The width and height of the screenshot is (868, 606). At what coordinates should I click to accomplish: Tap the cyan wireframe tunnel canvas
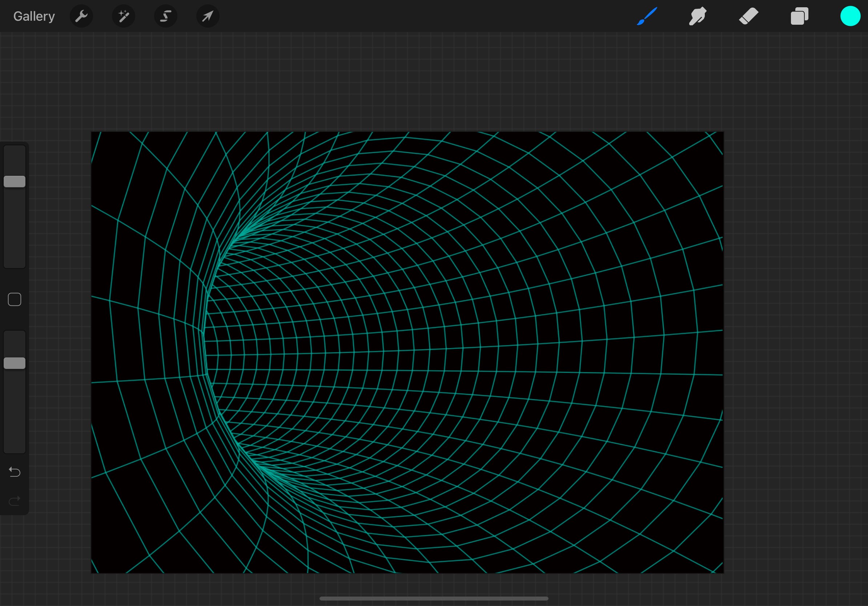click(x=407, y=352)
